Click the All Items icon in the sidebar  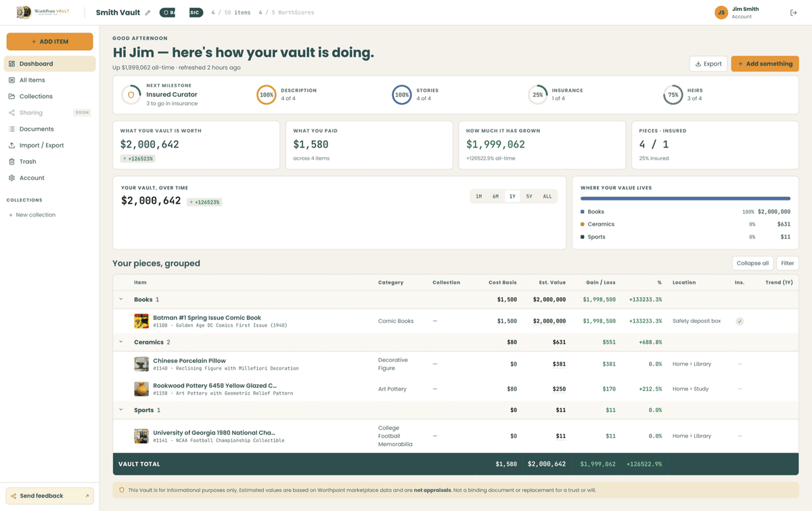pyautogui.click(x=12, y=80)
